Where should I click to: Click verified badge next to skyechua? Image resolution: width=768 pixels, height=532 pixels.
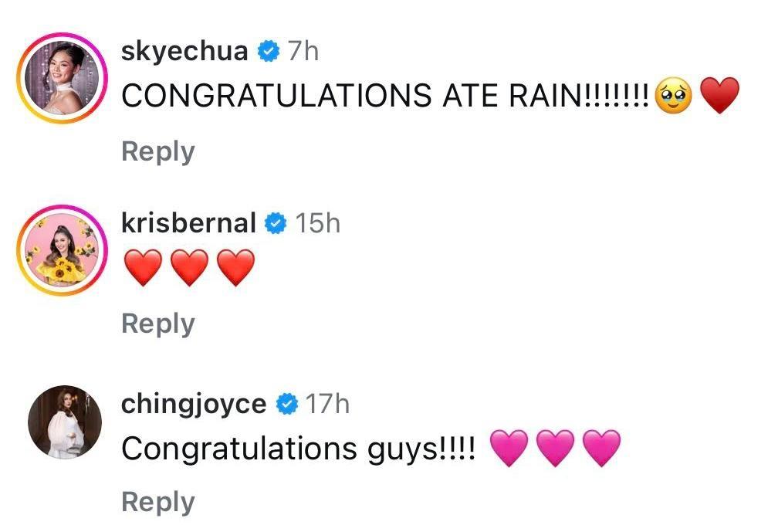[267, 52]
